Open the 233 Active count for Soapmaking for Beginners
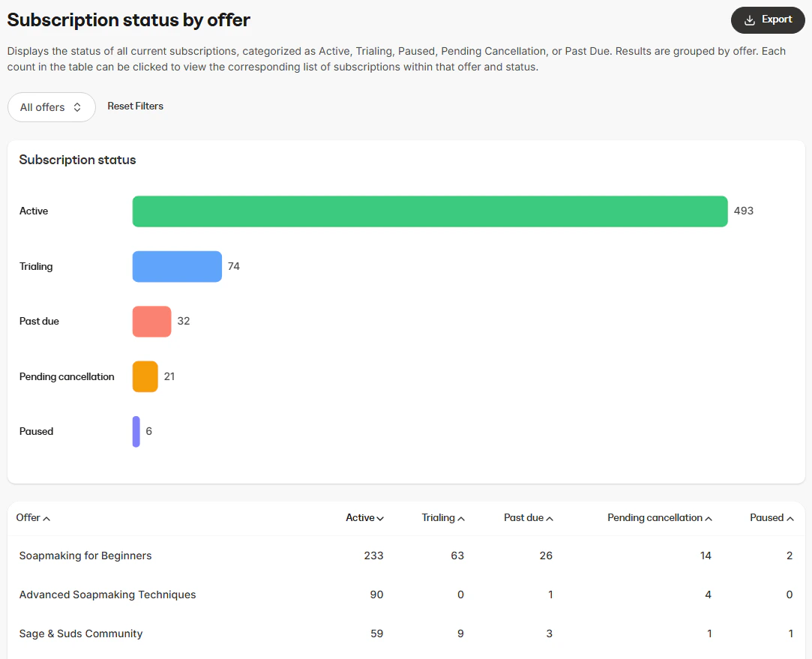Image resolution: width=812 pixels, height=659 pixels. (x=373, y=556)
